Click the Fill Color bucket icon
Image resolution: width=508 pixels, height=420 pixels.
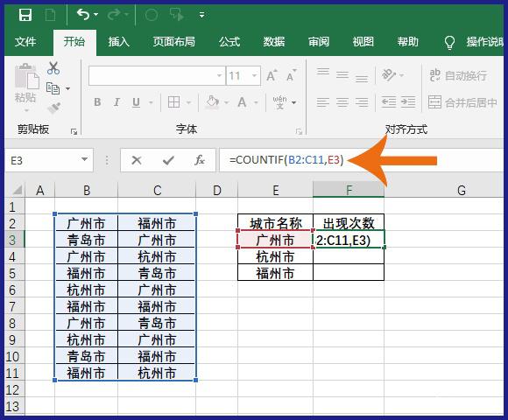213,102
